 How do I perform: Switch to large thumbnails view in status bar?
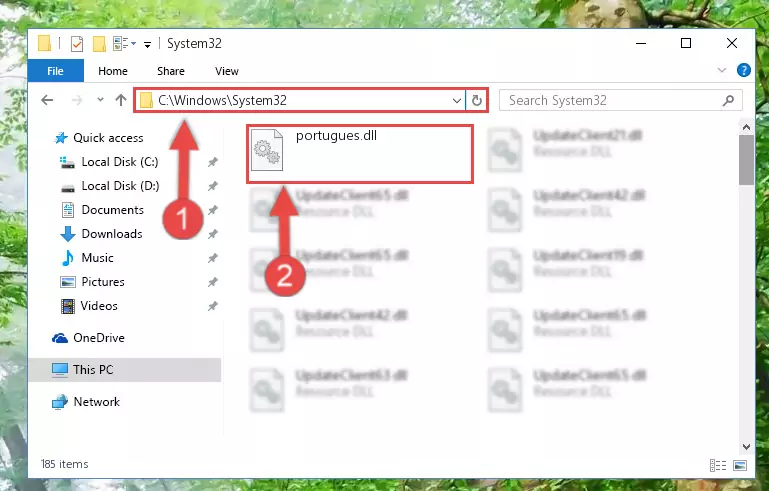pyautogui.click(x=740, y=465)
